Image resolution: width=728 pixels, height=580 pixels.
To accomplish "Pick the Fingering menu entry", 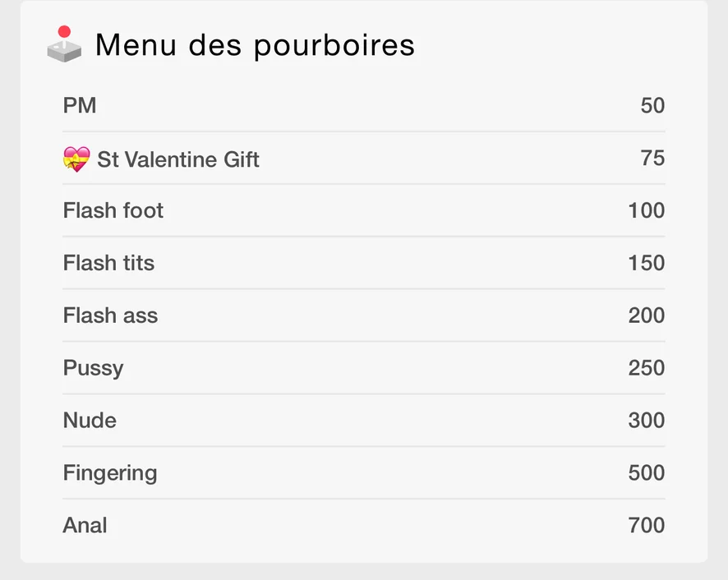I will 110,473.
